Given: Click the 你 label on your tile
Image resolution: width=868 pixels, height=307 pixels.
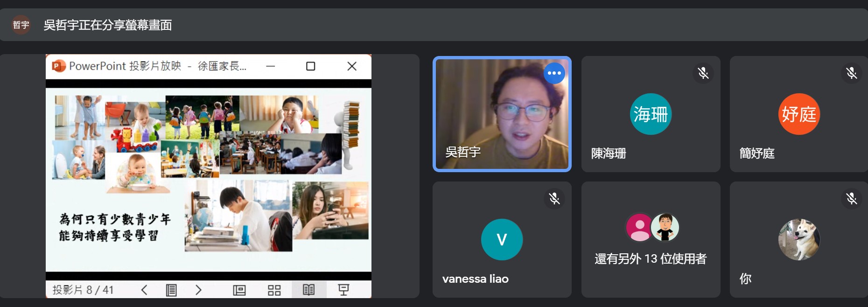Looking at the screenshot, I should coord(746,279).
